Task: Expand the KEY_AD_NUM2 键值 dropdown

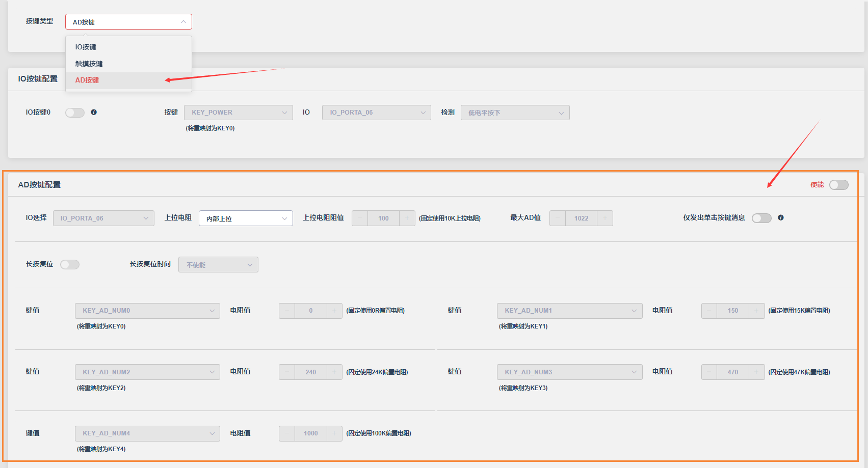Action: 147,372
